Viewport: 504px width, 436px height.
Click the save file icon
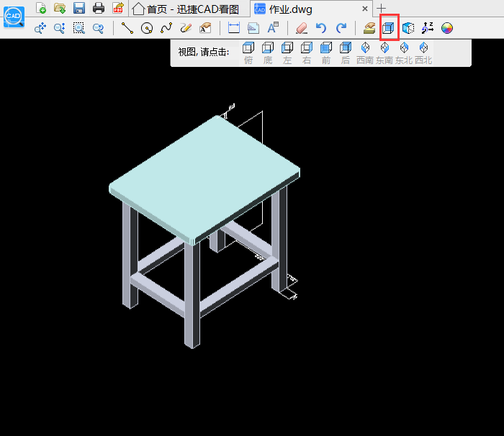click(x=79, y=9)
